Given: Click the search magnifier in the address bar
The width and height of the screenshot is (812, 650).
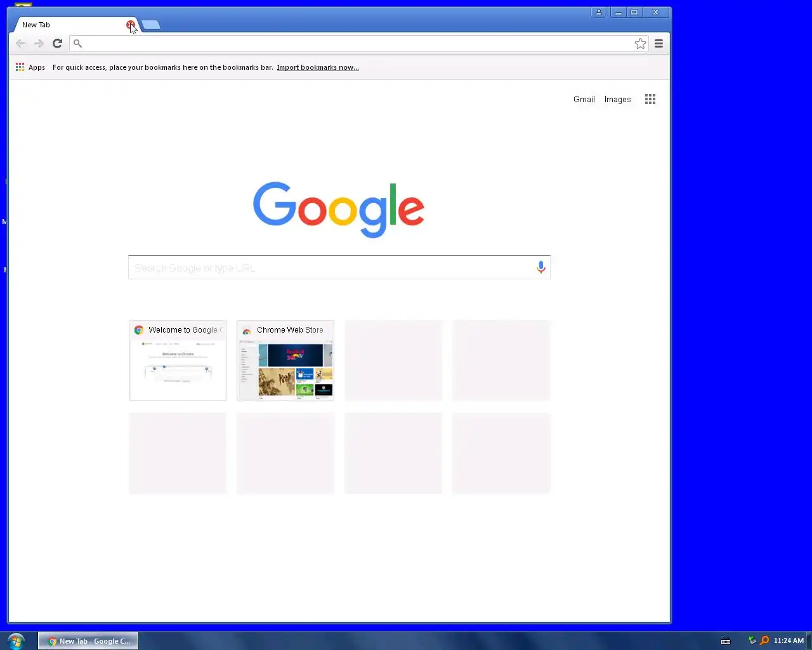Looking at the screenshot, I should coord(77,43).
